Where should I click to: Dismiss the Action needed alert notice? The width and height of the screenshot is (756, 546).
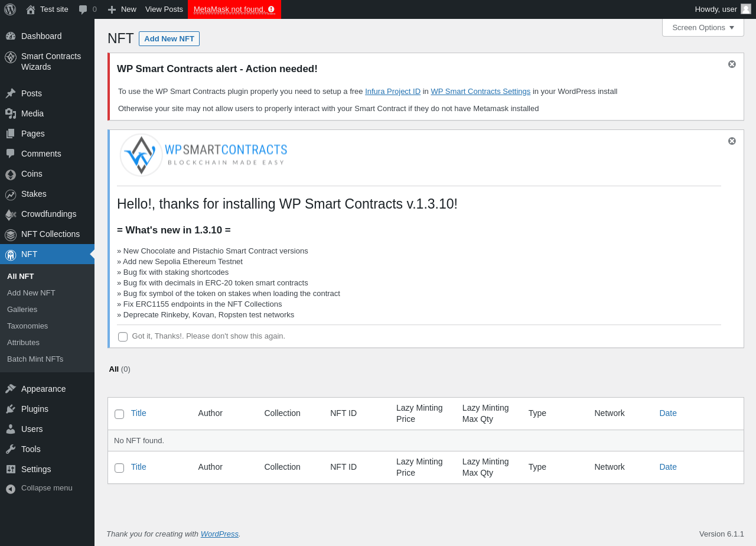732,64
